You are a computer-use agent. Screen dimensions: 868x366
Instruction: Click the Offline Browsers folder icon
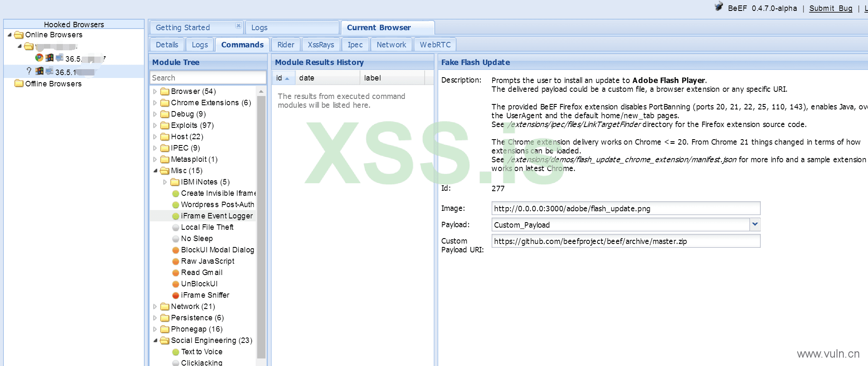(x=19, y=83)
